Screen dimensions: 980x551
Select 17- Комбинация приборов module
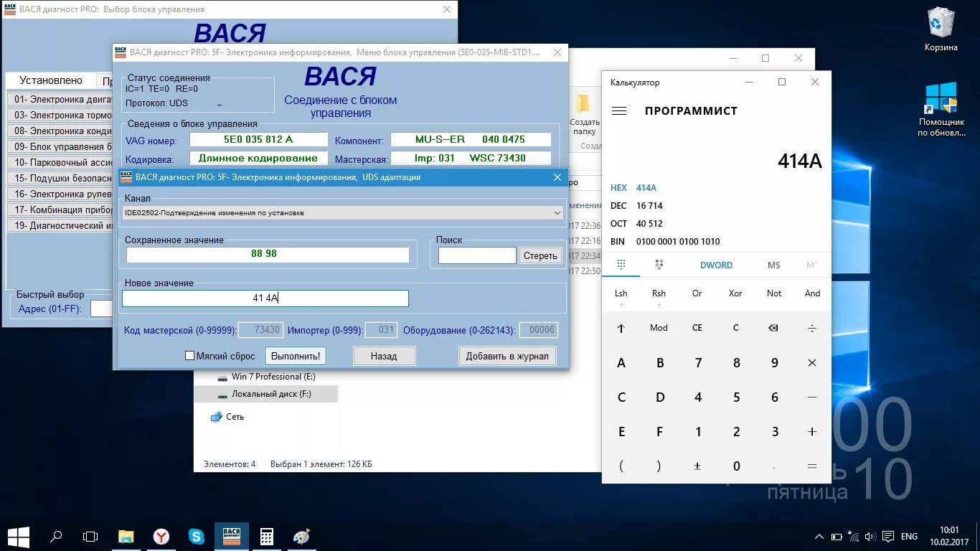[60, 209]
